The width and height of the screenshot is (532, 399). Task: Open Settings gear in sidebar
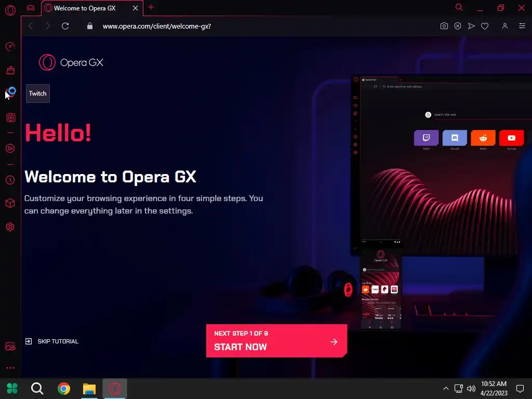(10, 227)
